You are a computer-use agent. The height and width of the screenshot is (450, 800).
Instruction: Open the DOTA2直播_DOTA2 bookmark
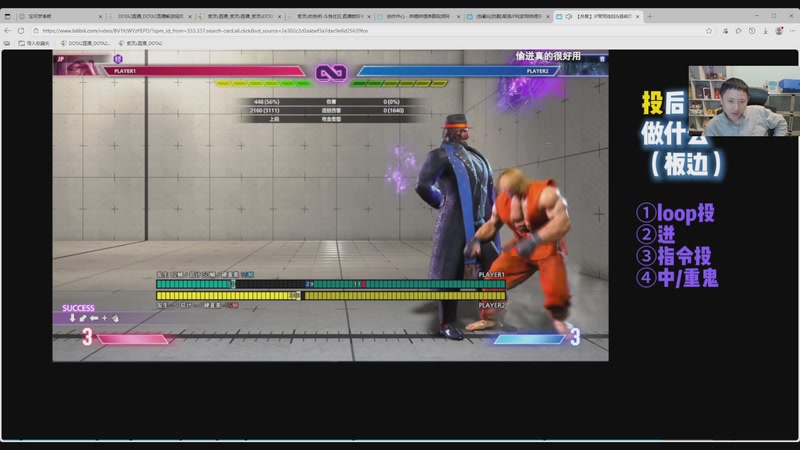pos(85,43)
